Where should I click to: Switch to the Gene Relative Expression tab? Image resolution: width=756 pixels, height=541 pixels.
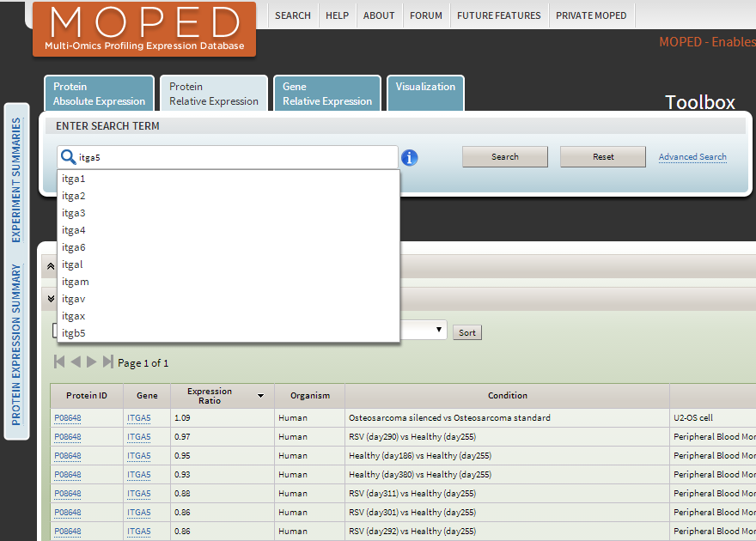click(326, 93)
